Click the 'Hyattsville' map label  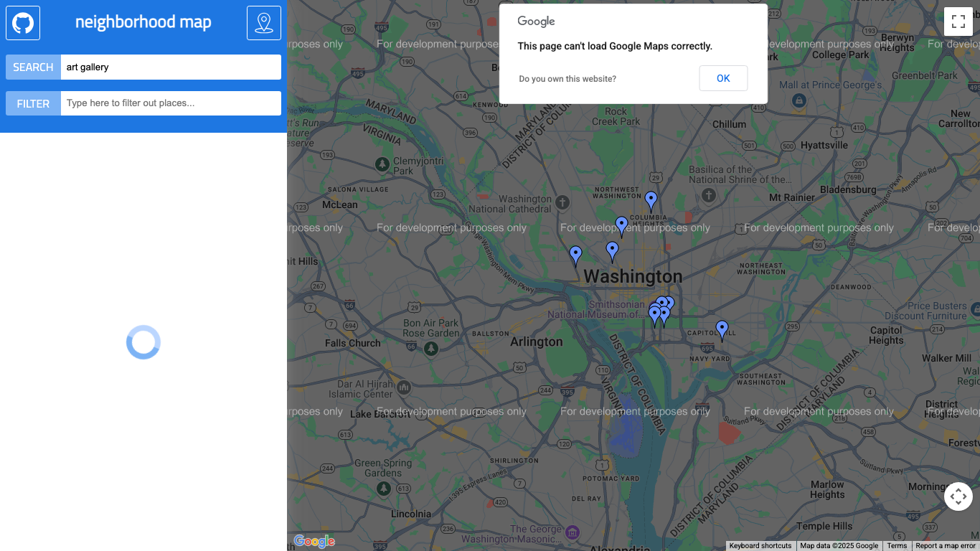pyautogui.click(x=824, y=145)
